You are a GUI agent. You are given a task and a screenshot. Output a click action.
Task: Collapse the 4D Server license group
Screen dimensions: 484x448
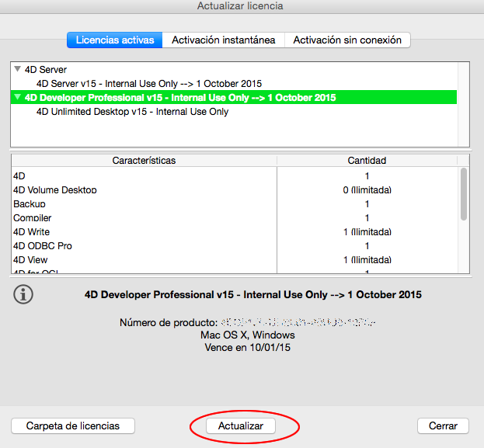pos(18,70)
